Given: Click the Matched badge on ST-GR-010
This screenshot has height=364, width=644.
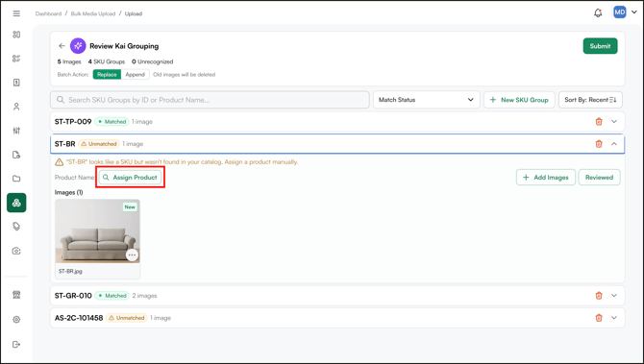Looking at the screenshot, I should click(x=112, y=296).
